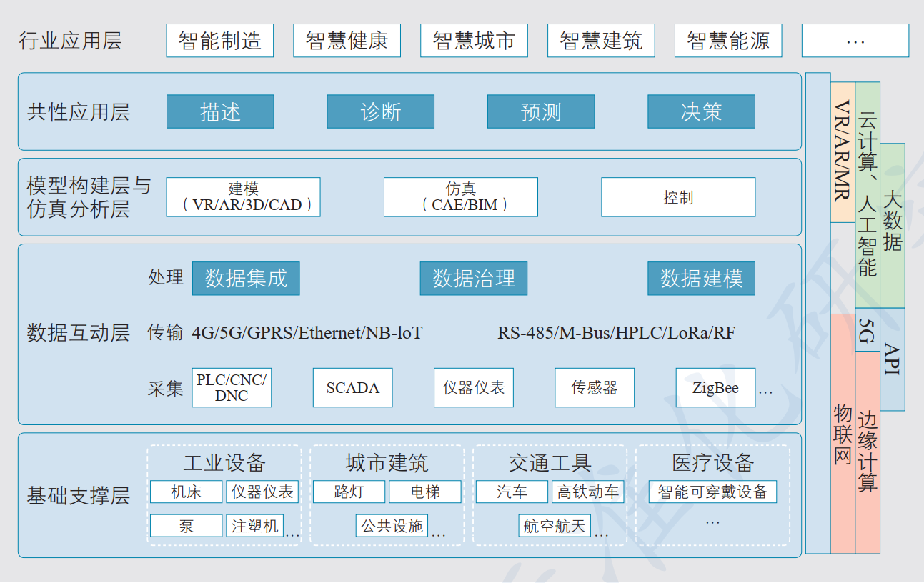Click the 传输 row label

[x=166, y=333]
